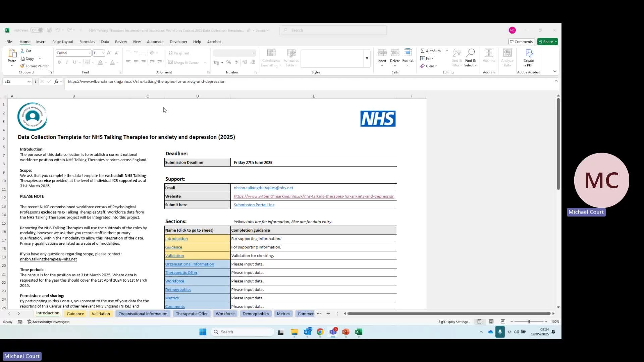Open File Explorer from the taskbar
Screen dimensions: 644x362
(x=294, y=332)
